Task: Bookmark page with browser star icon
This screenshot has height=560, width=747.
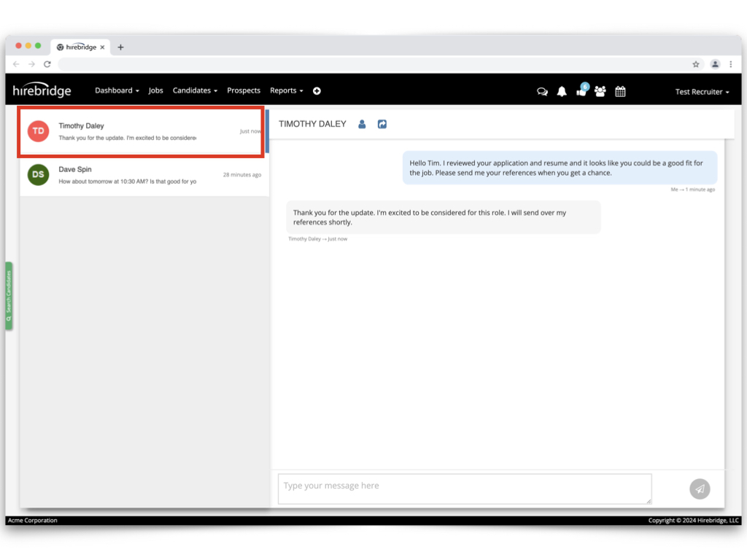Action: (x=696, y=64)
